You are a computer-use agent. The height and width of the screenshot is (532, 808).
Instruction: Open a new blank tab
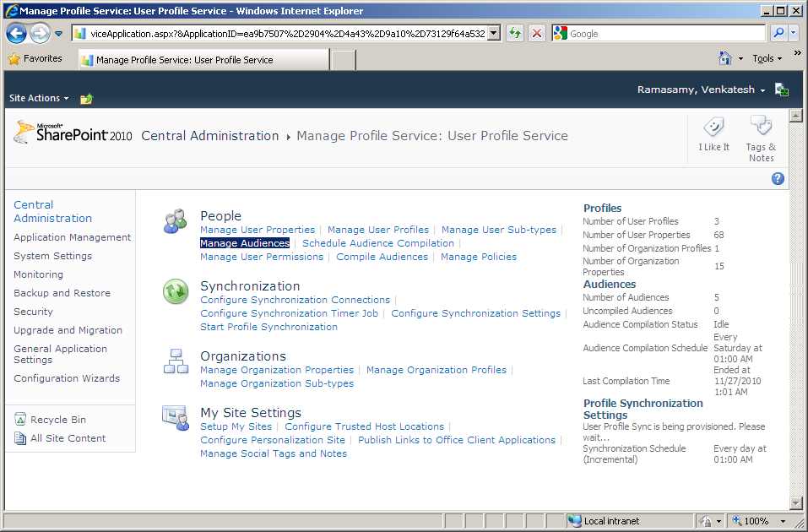343,60
